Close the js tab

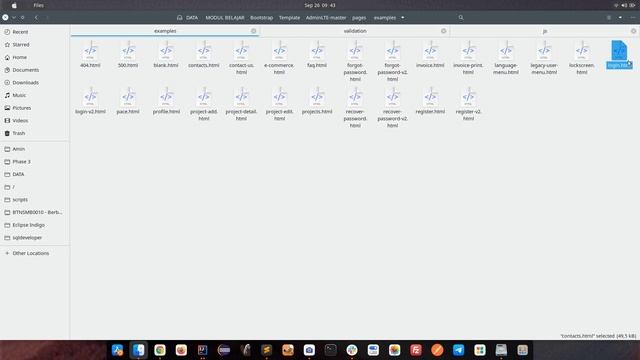click(x=633, y=31)
